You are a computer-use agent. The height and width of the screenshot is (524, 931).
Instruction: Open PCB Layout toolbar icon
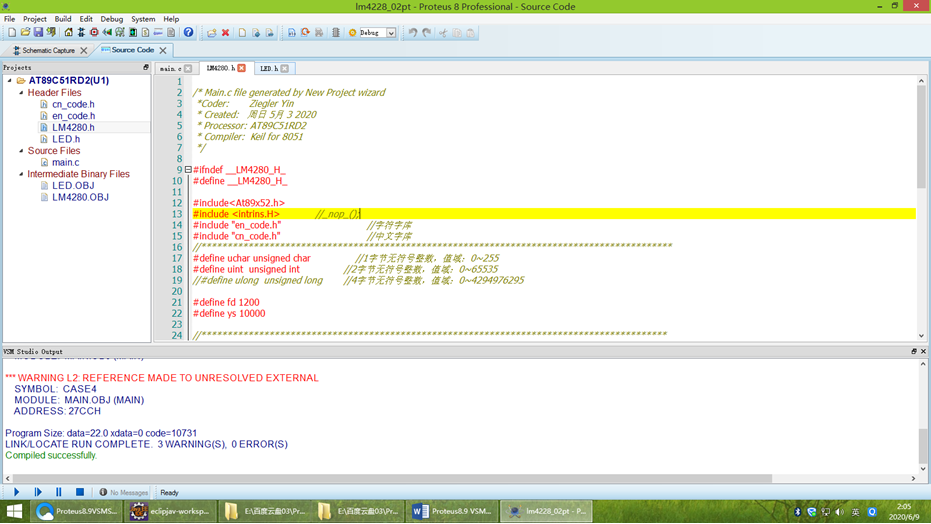coord(94,33)
